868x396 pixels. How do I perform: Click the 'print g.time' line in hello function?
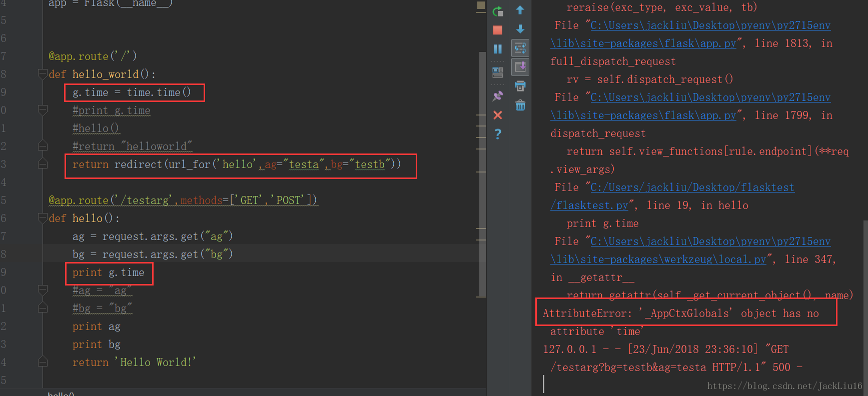pos(109,272)
